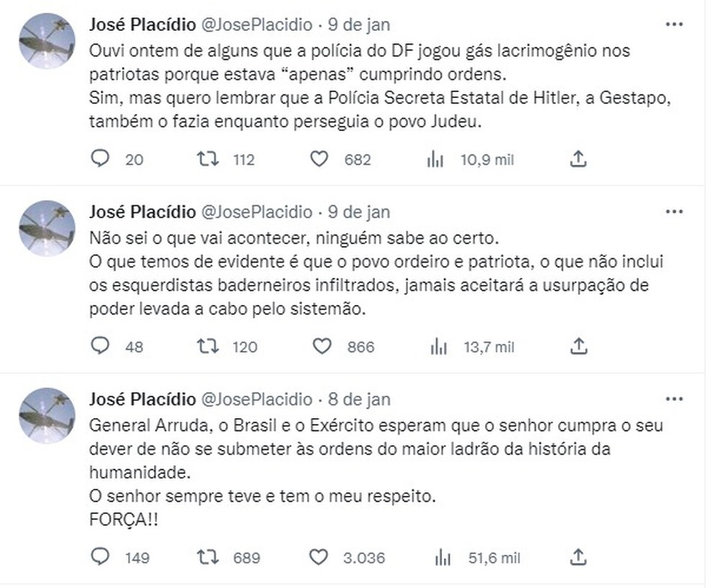Open more options on the second tweet

coord(674,212)
